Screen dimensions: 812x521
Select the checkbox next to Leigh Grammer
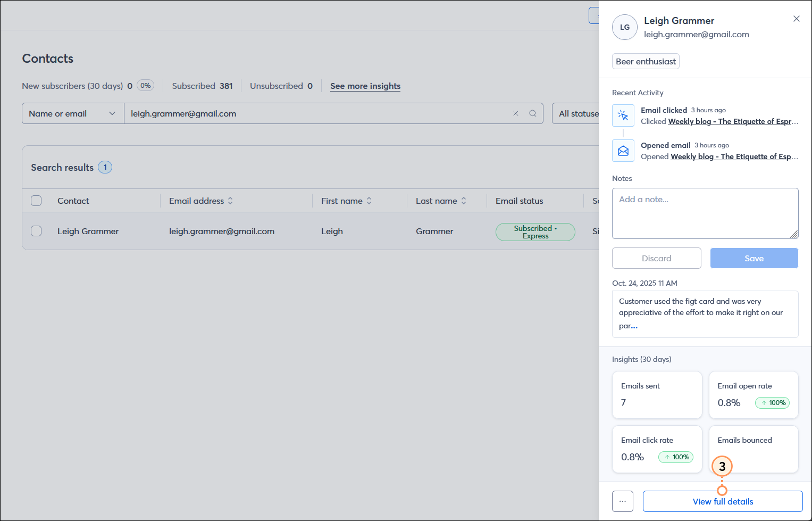pos(36,231)
